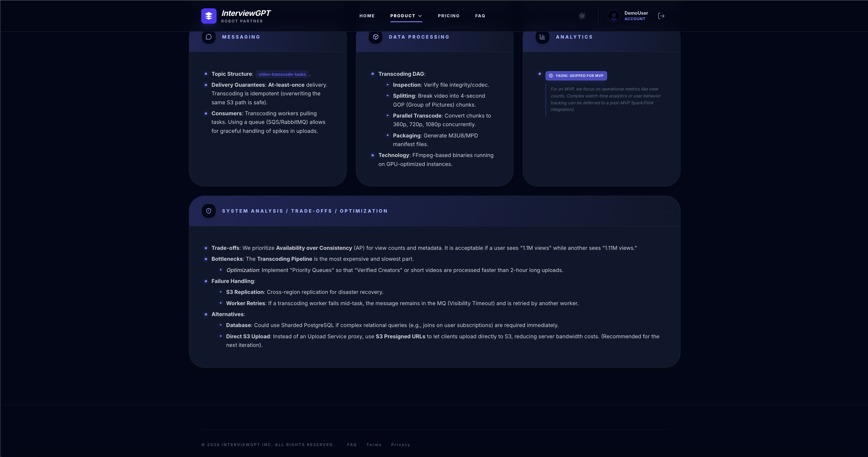The width and height of the screenshot is (868, 457).
Task: Open the FAQ footer link
Action: coord(352,445)
